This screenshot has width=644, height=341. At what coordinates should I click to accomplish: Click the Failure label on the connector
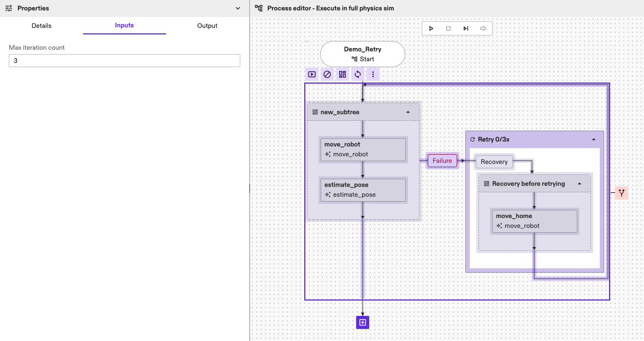[442, 161]
